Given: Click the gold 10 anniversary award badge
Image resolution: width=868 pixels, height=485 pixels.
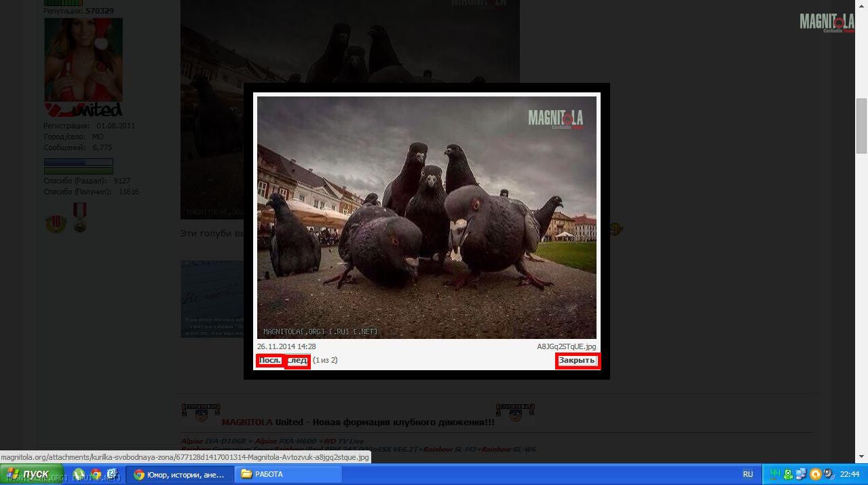Looking at the screenshot, I should pyautogui.click(x=56, y=223).
